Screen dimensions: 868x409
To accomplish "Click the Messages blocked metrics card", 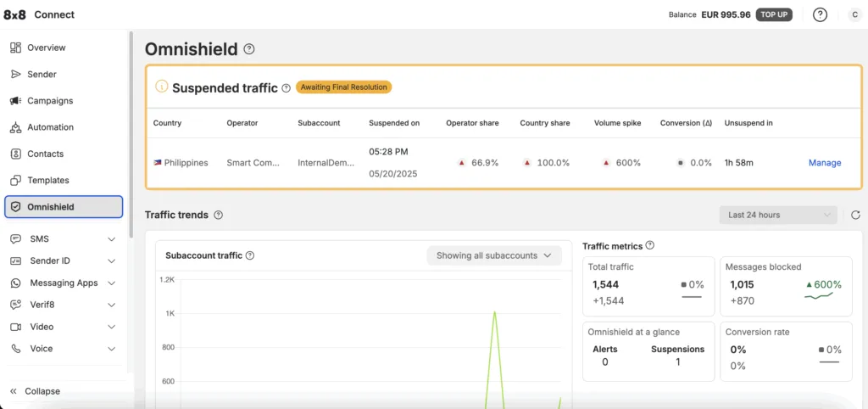I will tap(786, 287).
